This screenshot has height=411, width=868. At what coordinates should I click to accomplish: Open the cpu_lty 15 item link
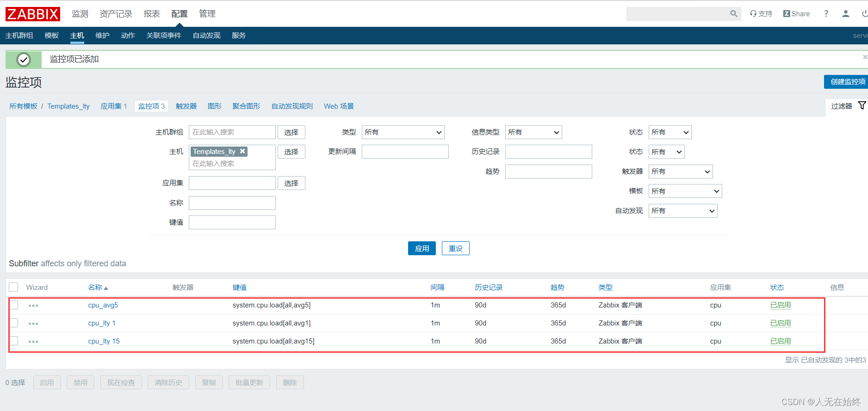point(104,341)
